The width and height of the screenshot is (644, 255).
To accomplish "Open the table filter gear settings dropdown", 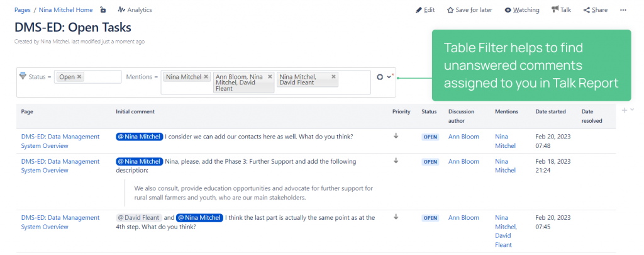I will [384, 77].
